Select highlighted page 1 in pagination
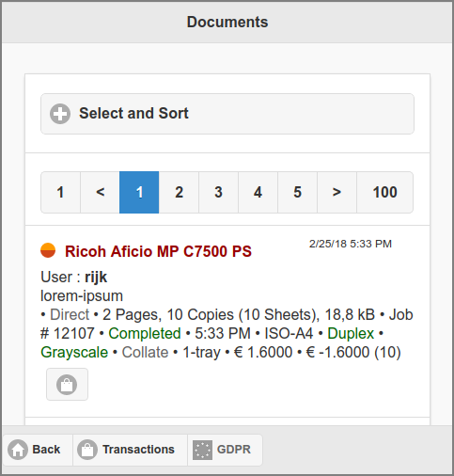This screenshot has height=476, width=454. tap(139, 192)
